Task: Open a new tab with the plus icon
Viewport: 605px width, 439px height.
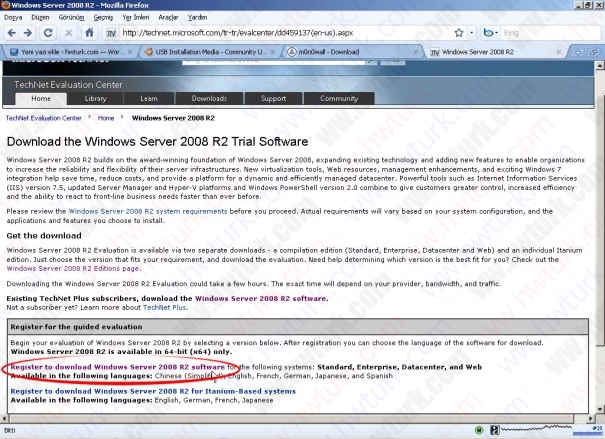Action: click(x=578, y=52)
